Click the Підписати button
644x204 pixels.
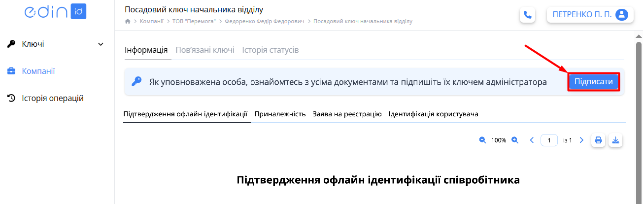coord(593,82)
